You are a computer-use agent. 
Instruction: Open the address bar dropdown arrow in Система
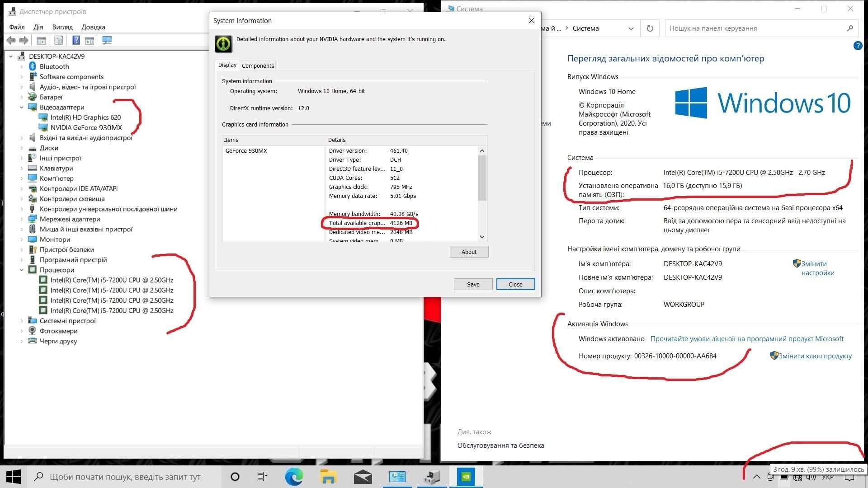[x=631, y=28]
